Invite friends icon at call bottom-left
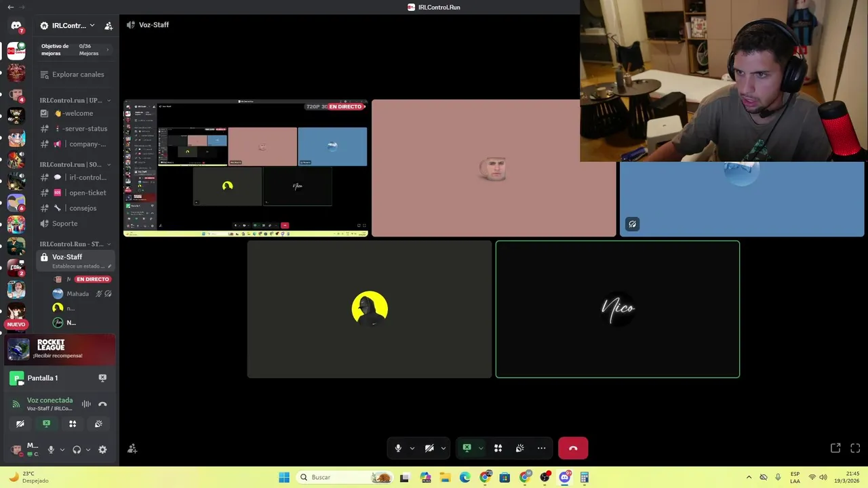868x488 pixels. (132, 449)
